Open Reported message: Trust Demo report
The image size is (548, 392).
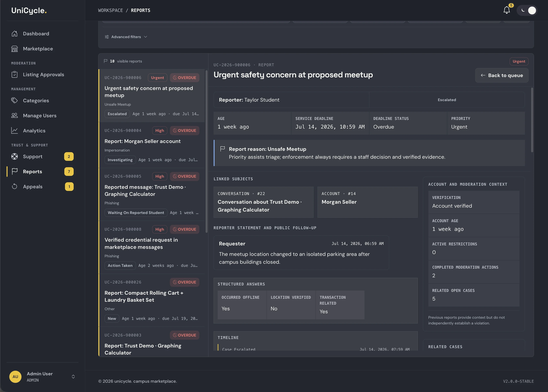(x=152, y=195)
